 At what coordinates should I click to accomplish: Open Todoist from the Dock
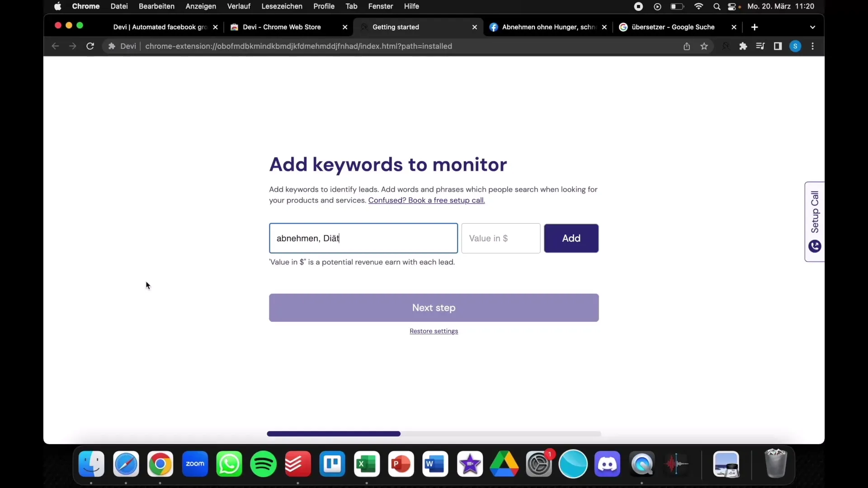pos(298,464)
